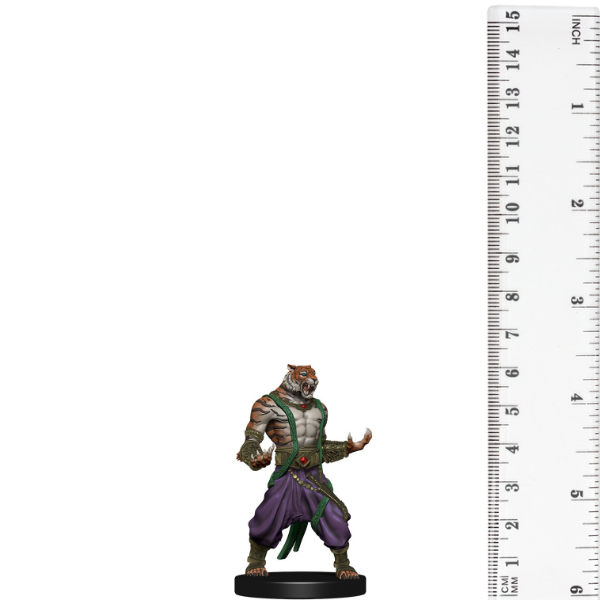This screenshot has width=600, height=600.
Task: Click the "CM MM" label on the ruler
Action: click(510, 585)
